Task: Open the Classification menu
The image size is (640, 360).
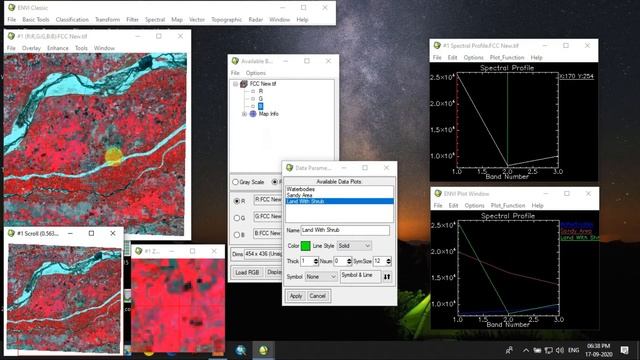Action: pos(72,20)
